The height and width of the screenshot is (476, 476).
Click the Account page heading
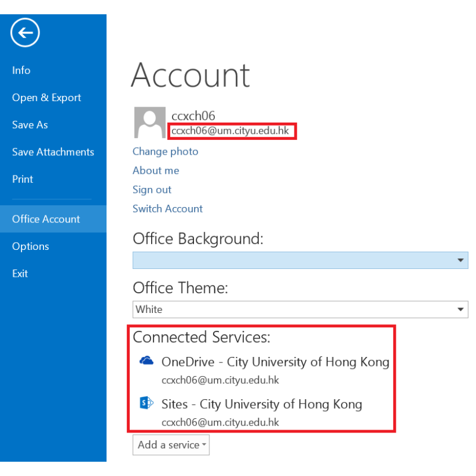[190, 76]
